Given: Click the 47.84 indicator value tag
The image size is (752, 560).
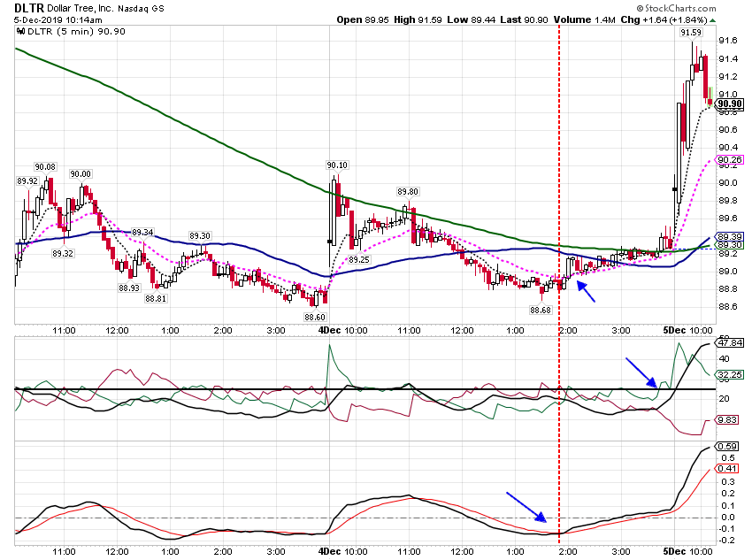Looking at the screenshot, I should click(729, 342).
